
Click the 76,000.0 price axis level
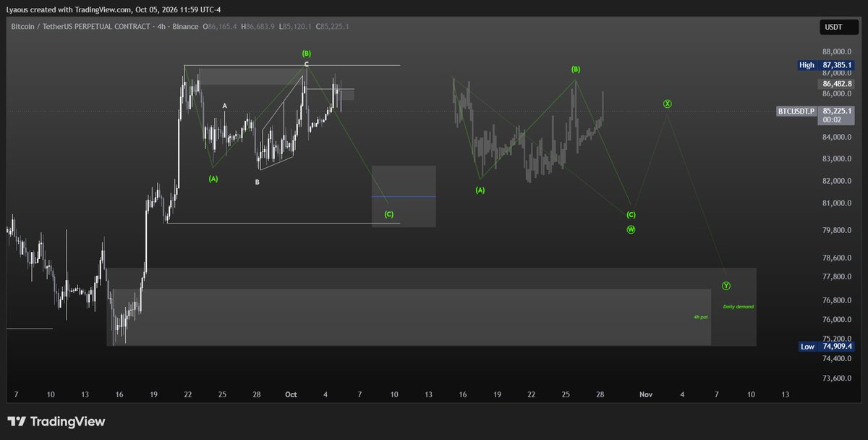pos(837,320)
